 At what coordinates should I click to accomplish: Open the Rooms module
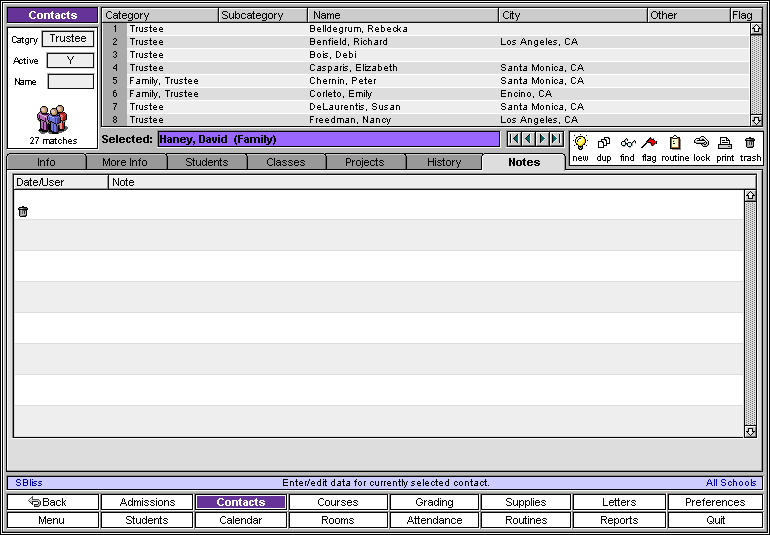(338, 520)
